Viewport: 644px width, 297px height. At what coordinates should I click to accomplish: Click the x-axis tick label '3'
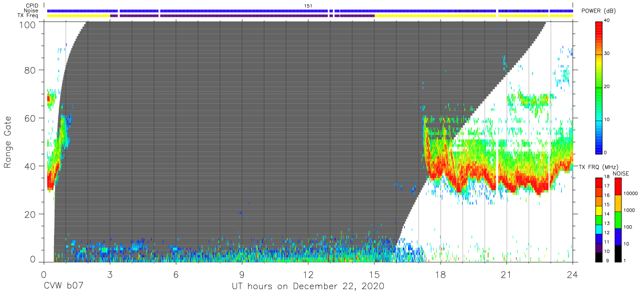(x=110, y=274)
